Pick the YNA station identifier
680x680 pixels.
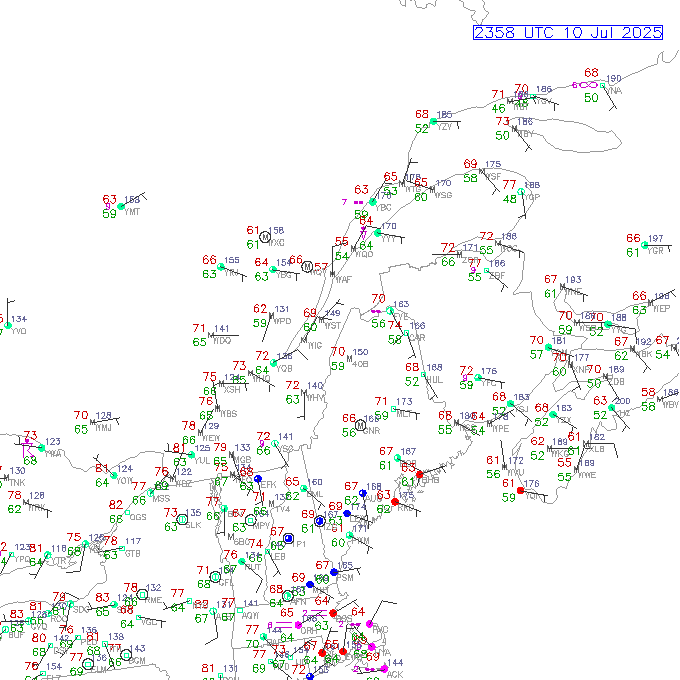(x=614, y=91)
